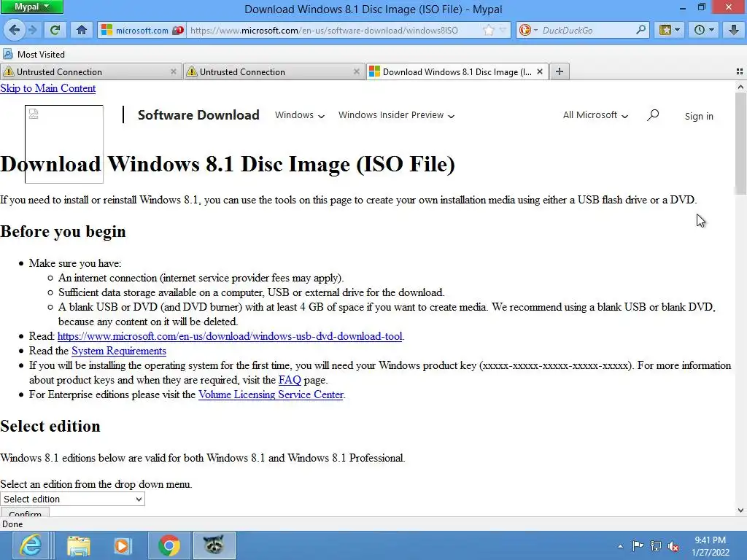Click the muted volume tray icon
This screenshot has height=560, width=747.
click(673, 546)
